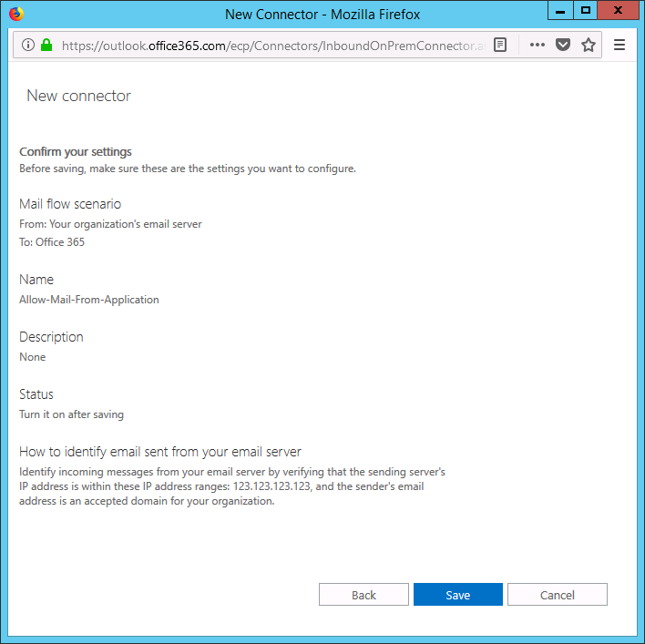Click the 'Name' section heading
Image resolution: width=645 pixels, height=644 pixels.
(36, 280)
